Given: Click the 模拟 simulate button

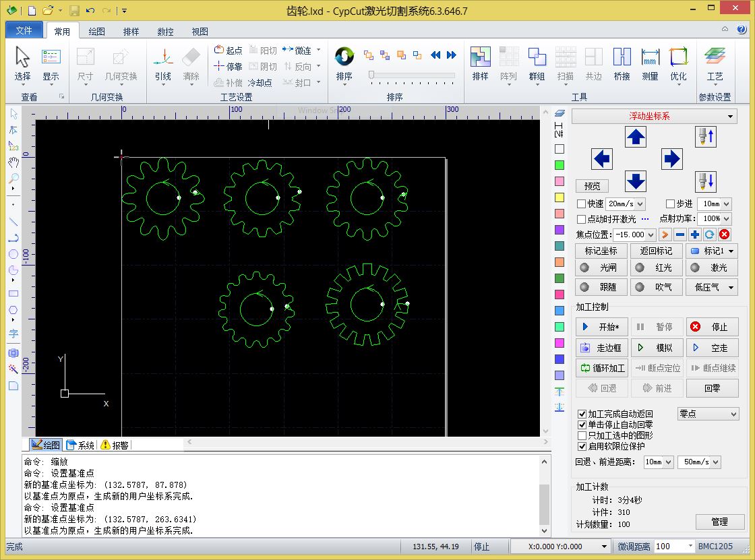Looking at the screenshot, I should coord(657,348).
